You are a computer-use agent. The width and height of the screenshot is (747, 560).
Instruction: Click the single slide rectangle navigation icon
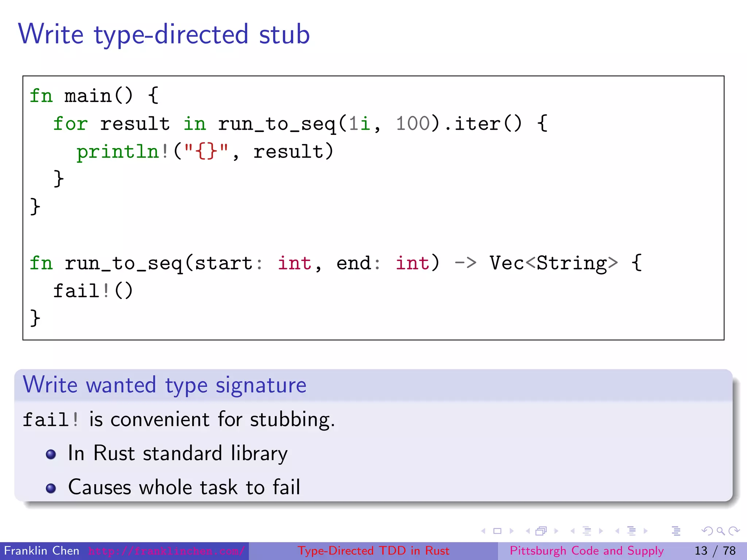(x=497, y=531)
